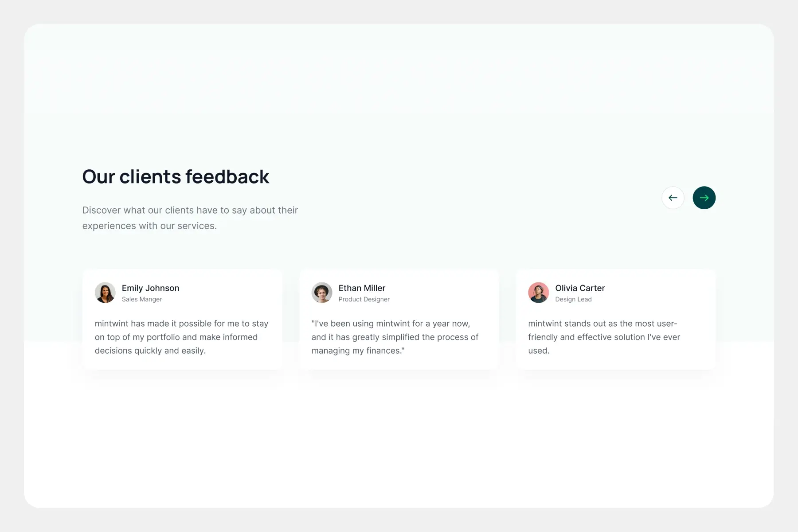Click Ethan Miller's profile picture
Viewport: 798px width, 532px height.
pyautogui.click(x=322, y=293)
